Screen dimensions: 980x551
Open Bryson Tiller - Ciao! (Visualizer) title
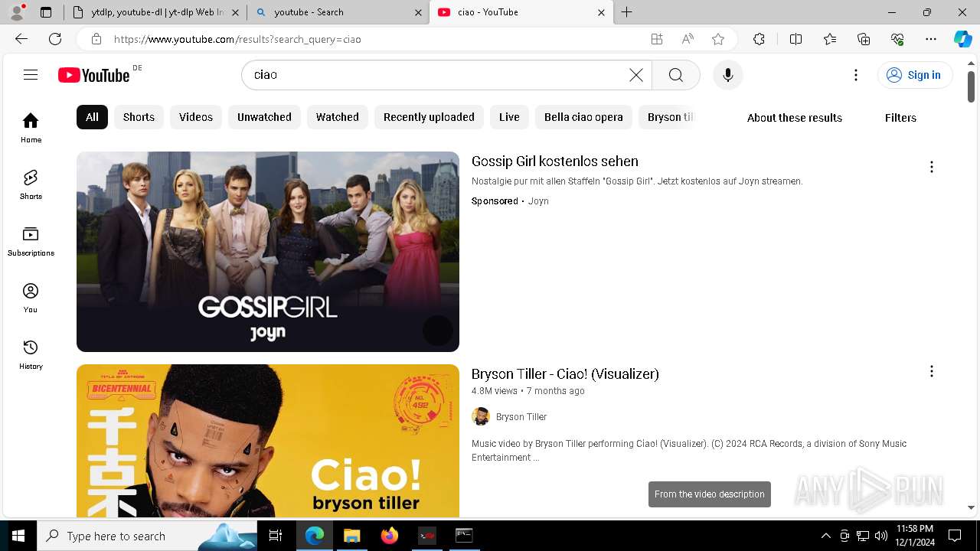click(x=565, y=374)
